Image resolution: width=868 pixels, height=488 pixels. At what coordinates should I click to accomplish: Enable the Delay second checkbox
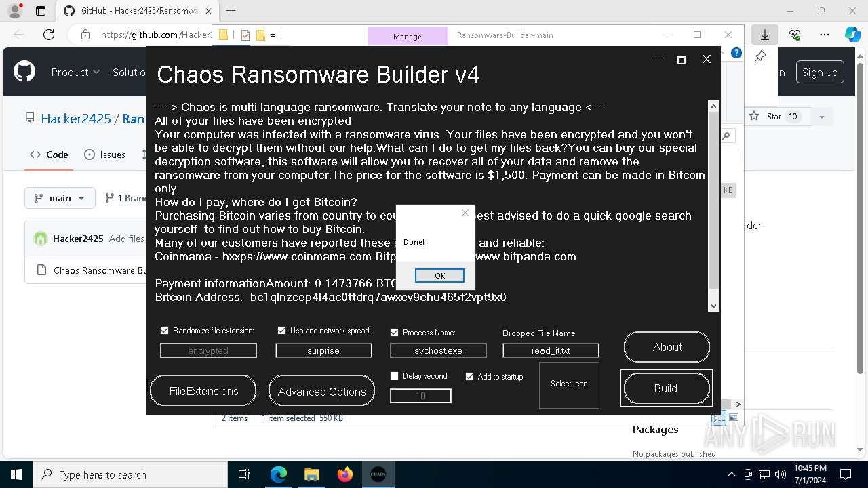coord(394,376)
